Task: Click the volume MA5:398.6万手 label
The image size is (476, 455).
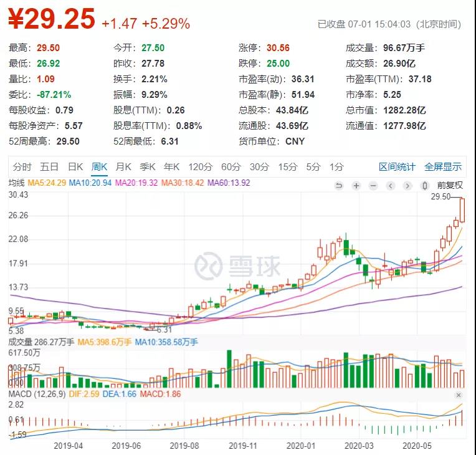Action: [x=105, y=342]
